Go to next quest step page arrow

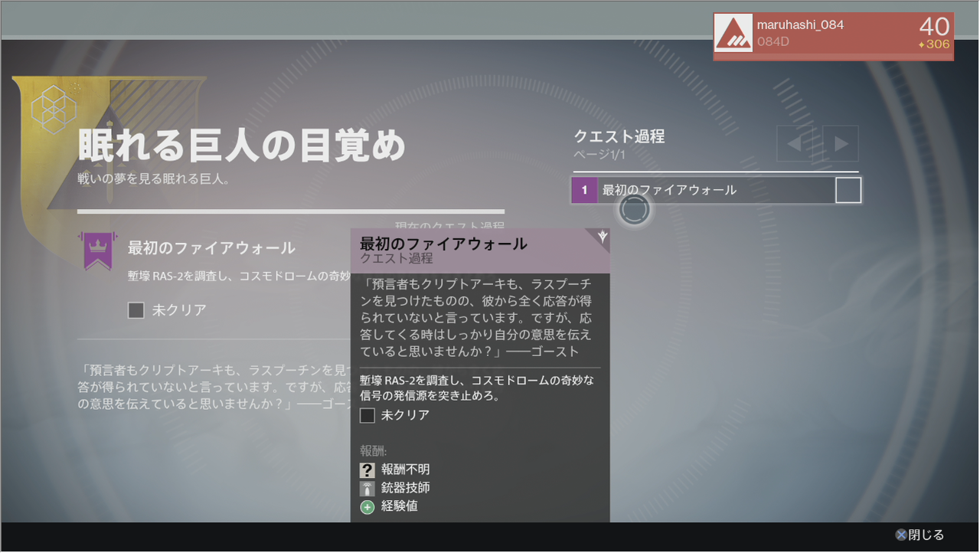coord(841,143)
